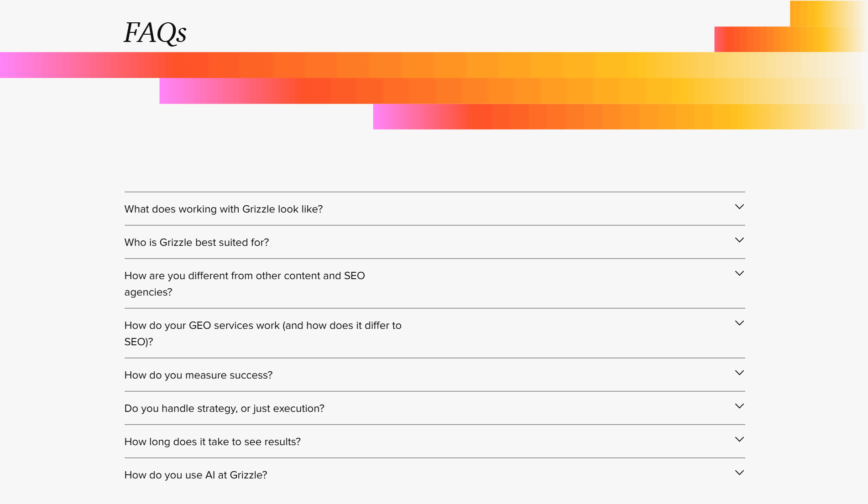Image resolution: width=868 pixels, height=504 pixels.
Task: Toggle chevron for GEO services question
Action: [739, 323]
